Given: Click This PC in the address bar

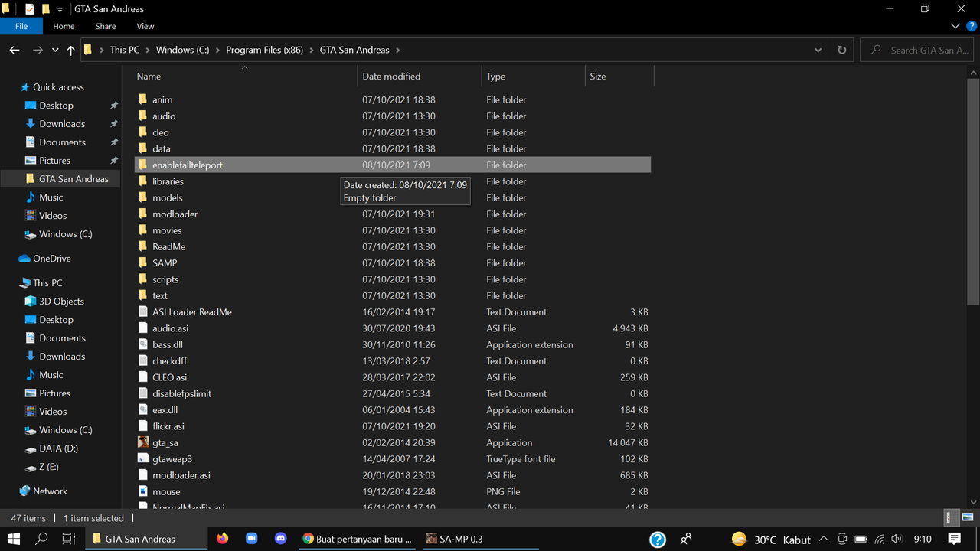Looking at the screenshot, I should [125, 50].
